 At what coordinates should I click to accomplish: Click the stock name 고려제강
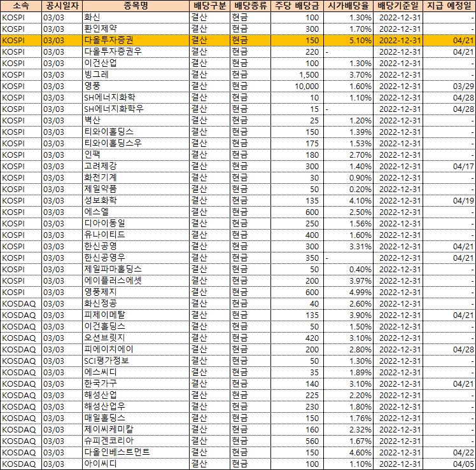pos(101,166)
